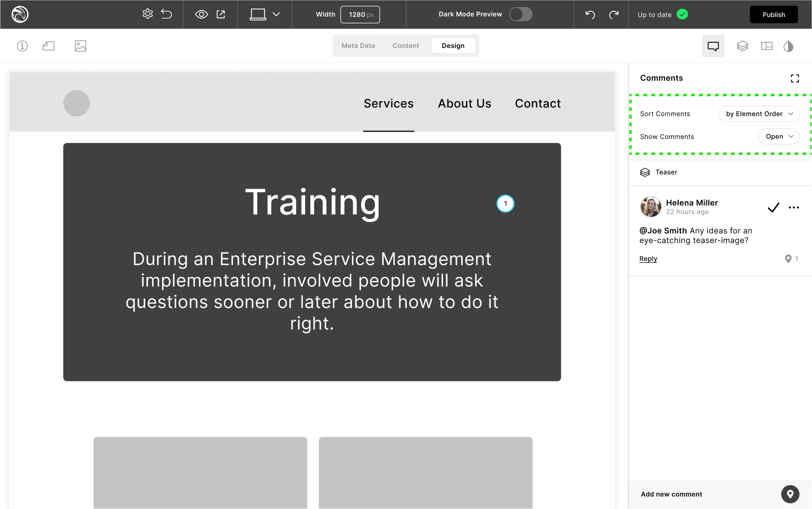Mark Helena Miller's comment as resolved

tap(773, 207)
